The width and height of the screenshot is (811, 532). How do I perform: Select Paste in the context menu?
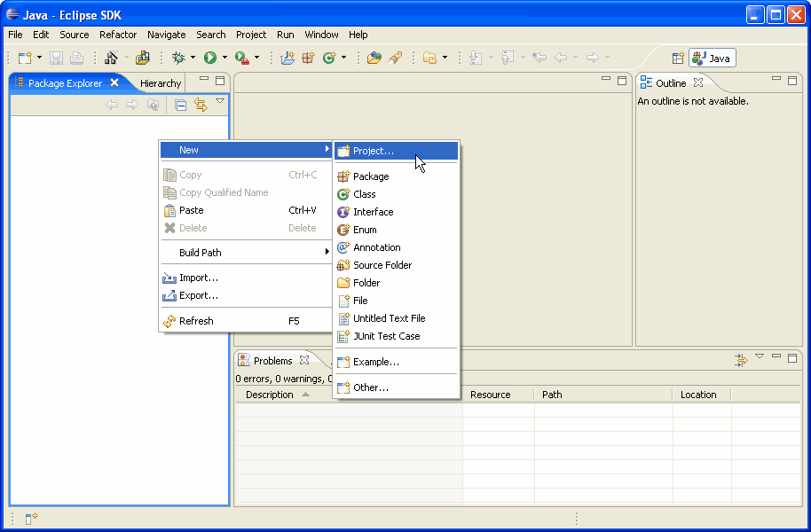pos(246,210)
